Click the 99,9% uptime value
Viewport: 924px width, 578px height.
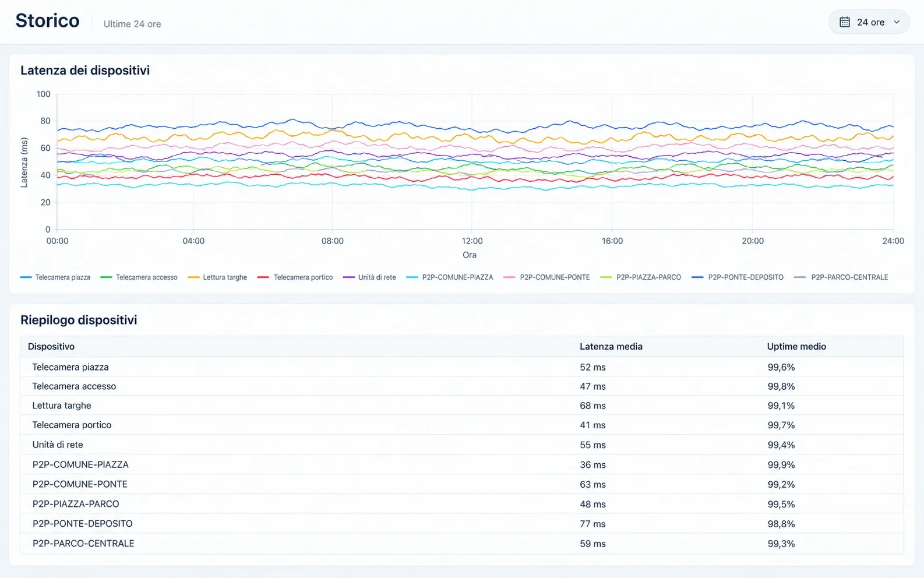[781, 465]
